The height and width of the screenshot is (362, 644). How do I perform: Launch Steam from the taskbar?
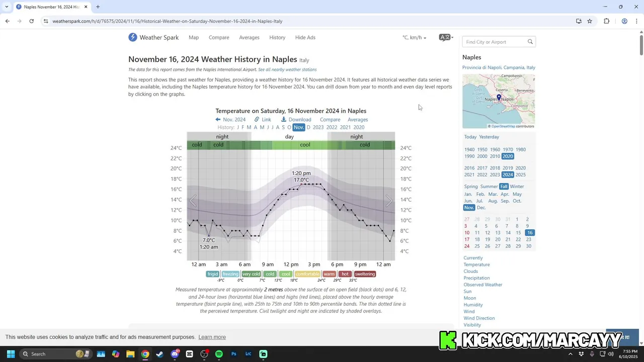click(159, 354)
